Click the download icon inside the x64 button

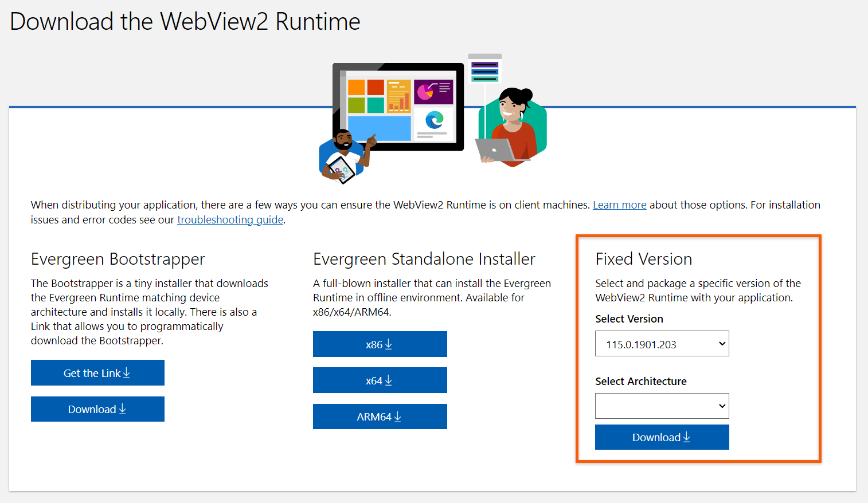coord(389,380)
